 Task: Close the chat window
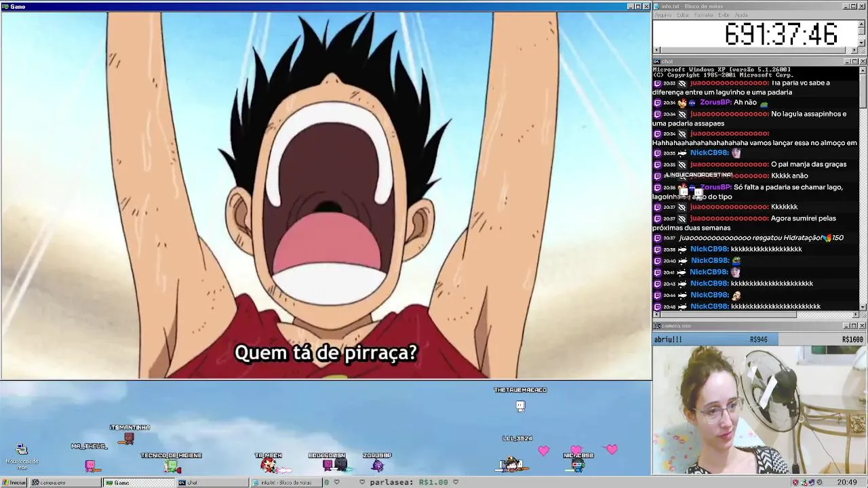863,61
